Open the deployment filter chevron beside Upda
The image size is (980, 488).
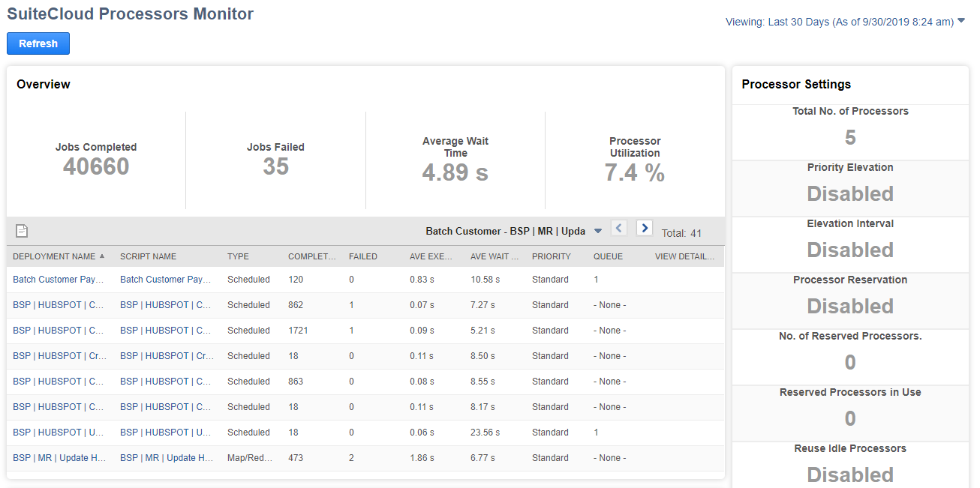click(597, 231)
